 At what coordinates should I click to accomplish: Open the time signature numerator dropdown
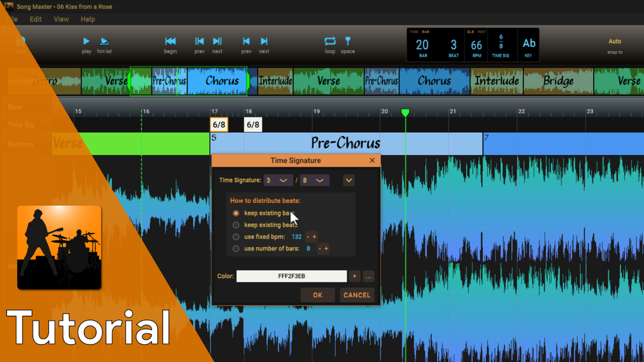coord(278,180)
